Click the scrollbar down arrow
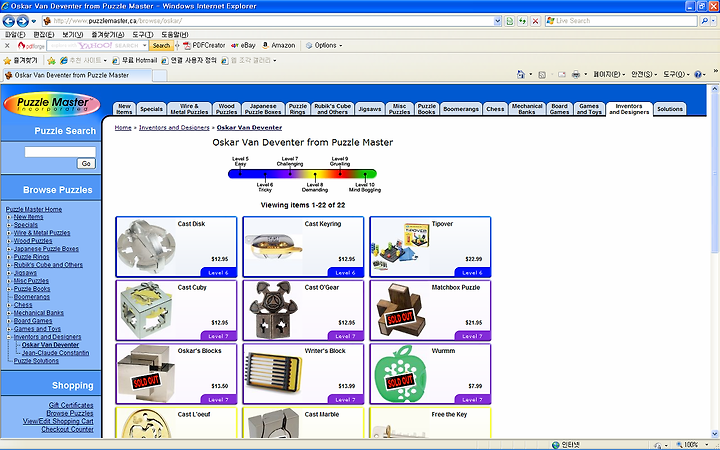This screenshot has width=720, height=450. tap(714, 434)
